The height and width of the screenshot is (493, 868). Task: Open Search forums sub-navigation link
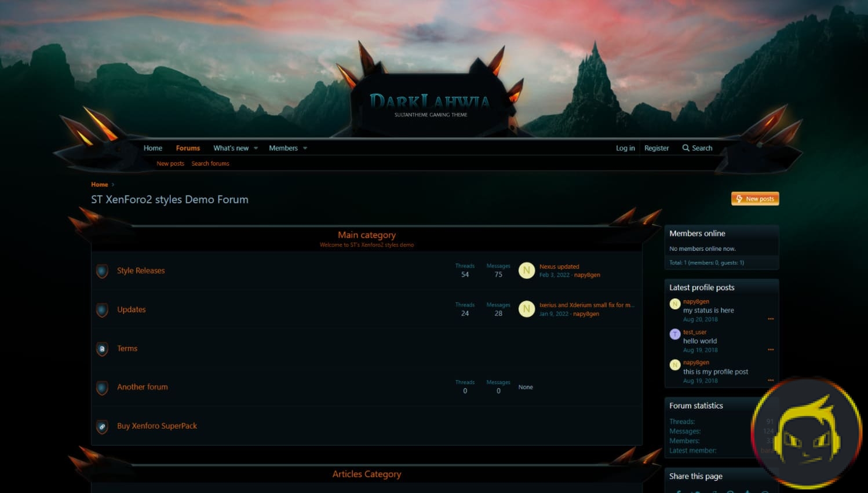[x=210, y=163]
